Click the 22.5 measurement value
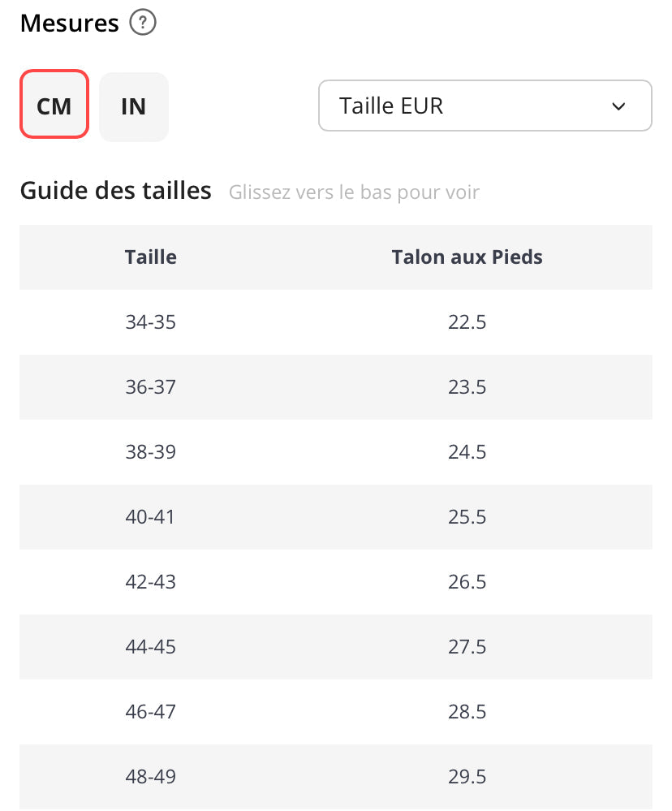Screen dimensions: 672x811 point(467,322)
